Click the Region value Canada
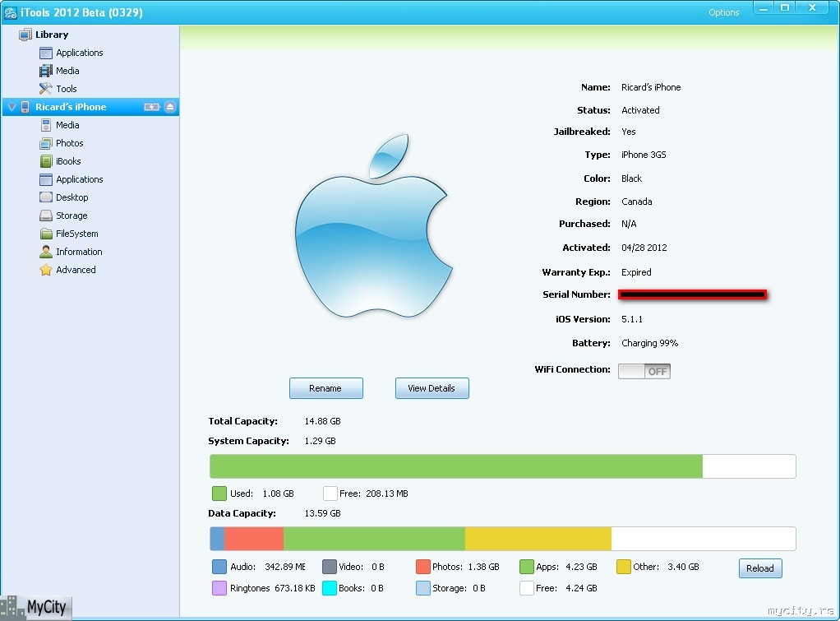The image size is (840, 621). point(636,202)
